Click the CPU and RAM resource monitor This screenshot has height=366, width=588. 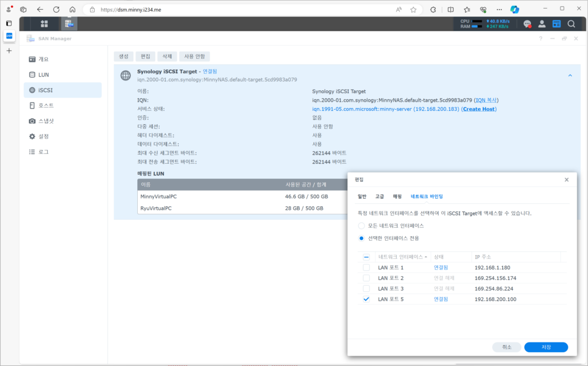pos(485,24)
